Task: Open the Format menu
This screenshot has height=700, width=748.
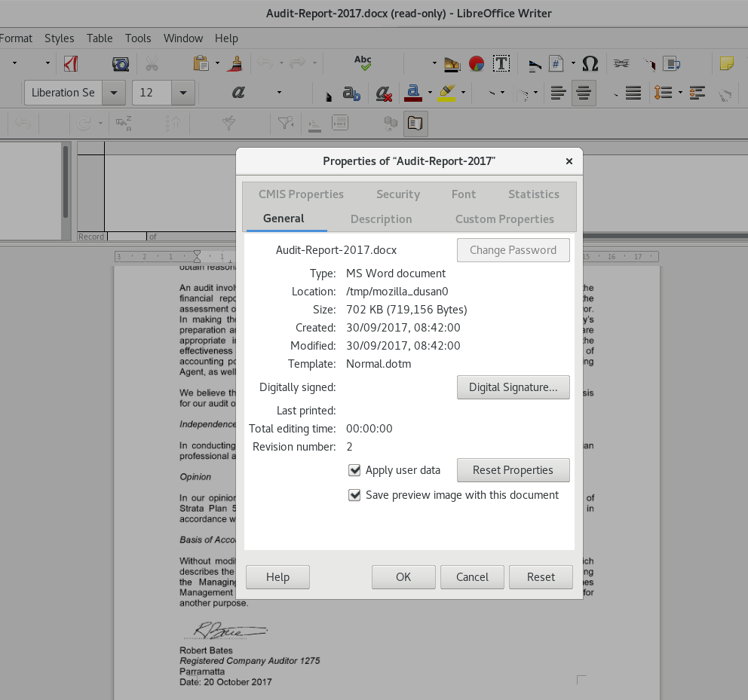Action: coord(16,38)
